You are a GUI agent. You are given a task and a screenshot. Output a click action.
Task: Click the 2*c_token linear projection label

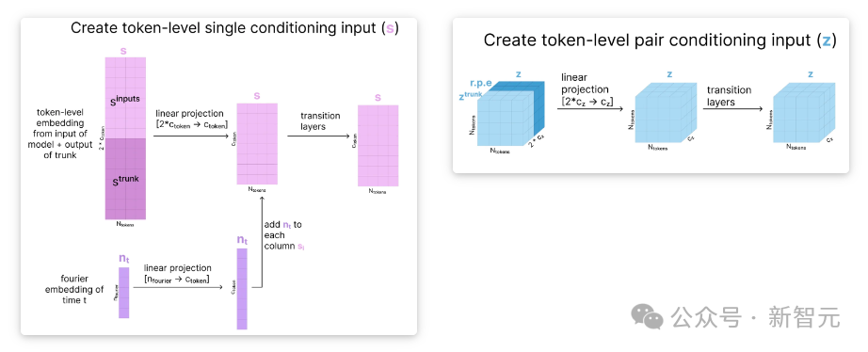191,119
